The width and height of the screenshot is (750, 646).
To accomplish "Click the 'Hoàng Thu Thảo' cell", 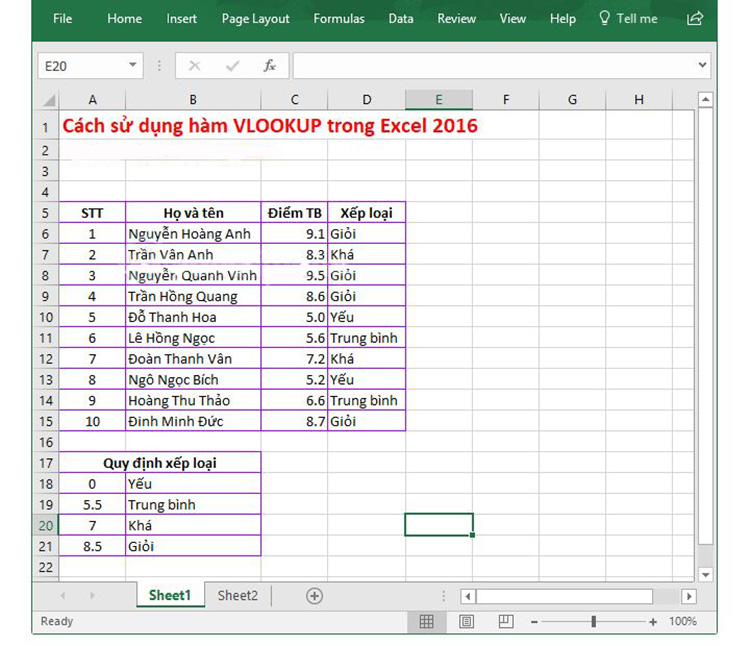I will pos(193,401).
